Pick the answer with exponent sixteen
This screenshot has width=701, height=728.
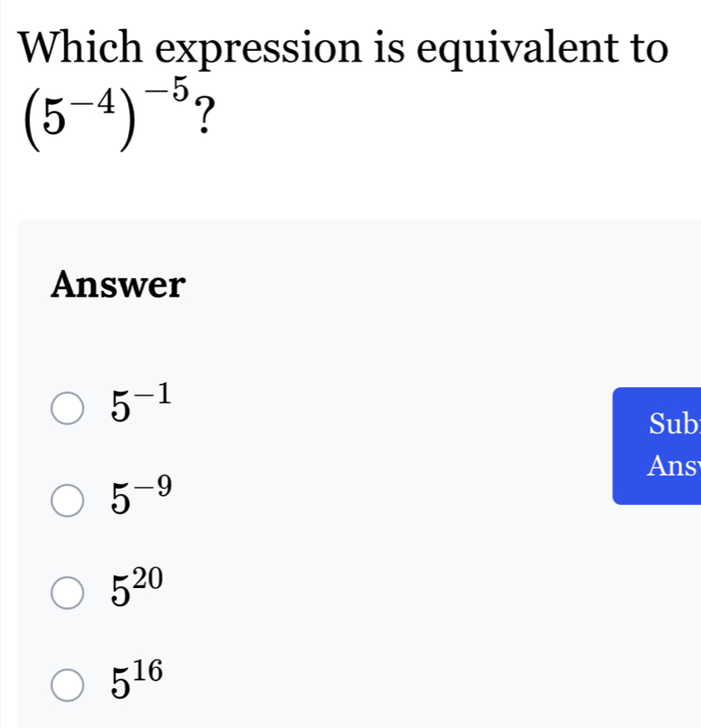(67, 685)
